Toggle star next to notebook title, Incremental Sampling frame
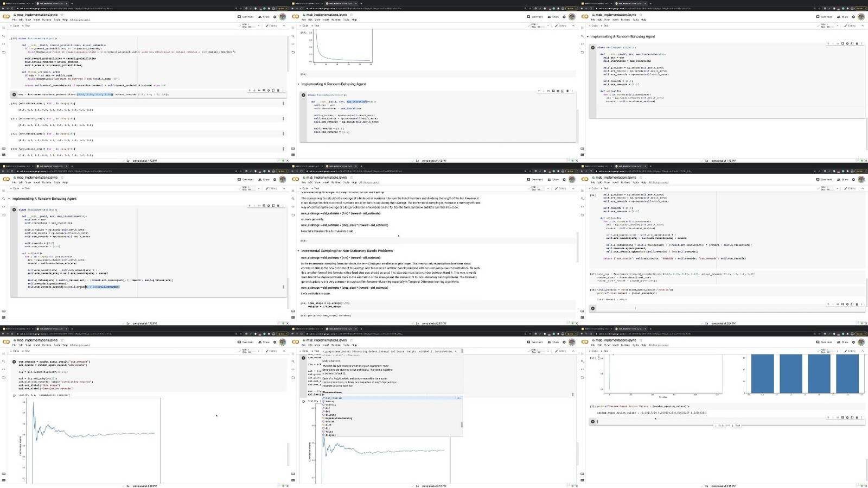The width and height of the screenshot is (868, 488). (x=352, y=178)
